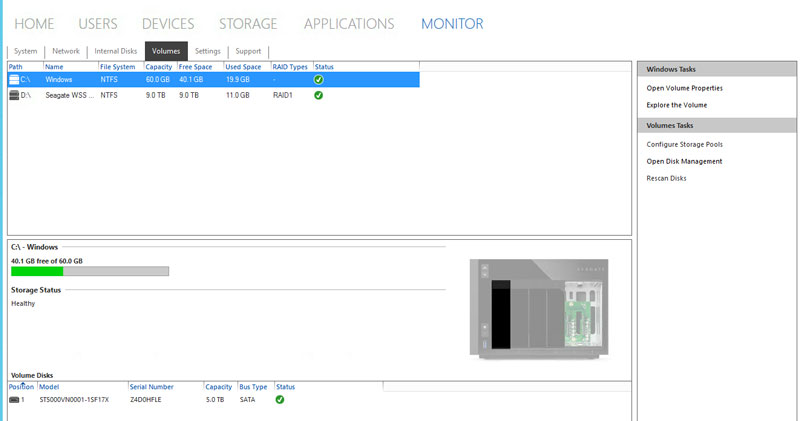Click Open Volume Properties task

click(684, 88)
